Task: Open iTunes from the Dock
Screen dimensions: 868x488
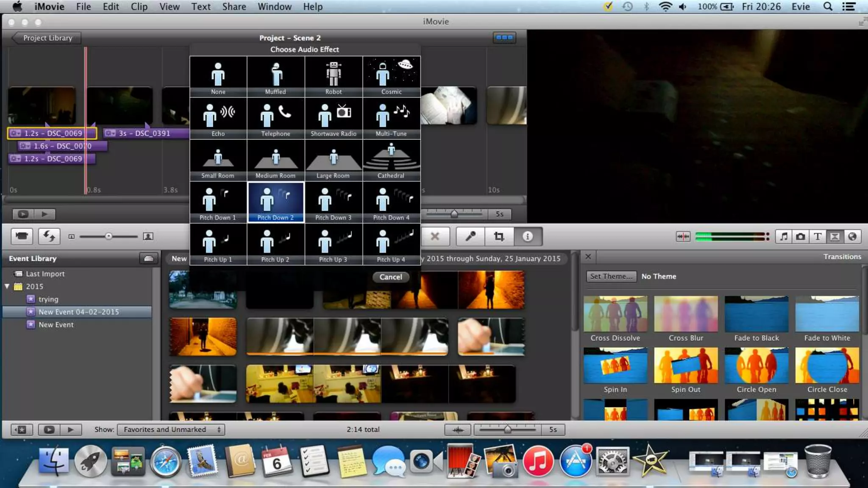Action: pyautogui.click(x=538, y=462)
